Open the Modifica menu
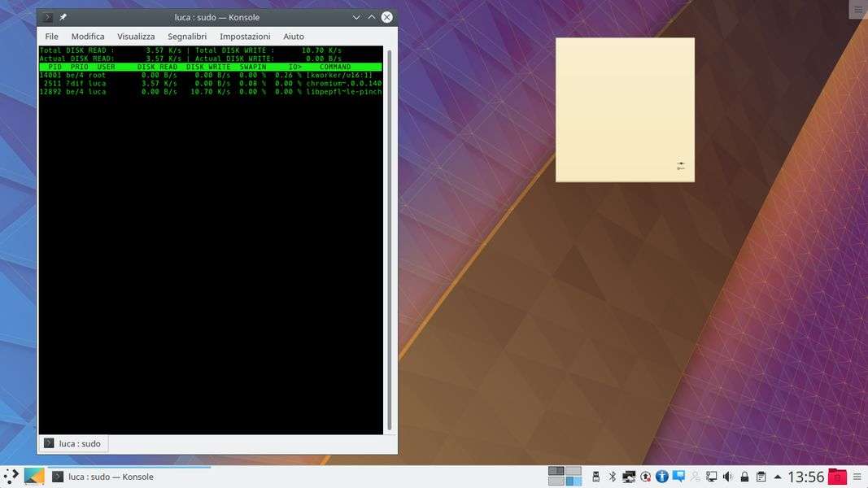The width and height of the screenshot is (868, 488). click(88, 37)
